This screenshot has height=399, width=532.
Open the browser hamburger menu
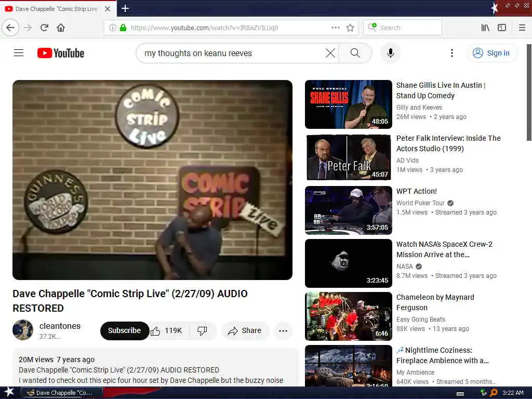(522, 28)
